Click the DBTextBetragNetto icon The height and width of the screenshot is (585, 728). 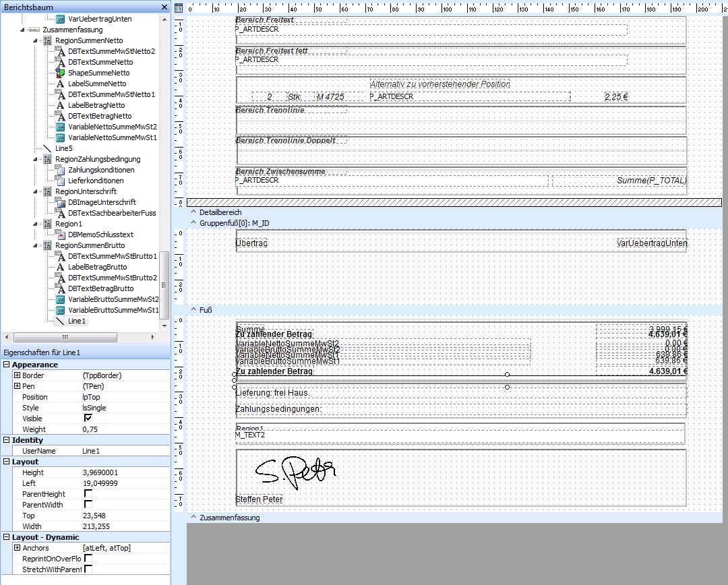pos(61,116)
